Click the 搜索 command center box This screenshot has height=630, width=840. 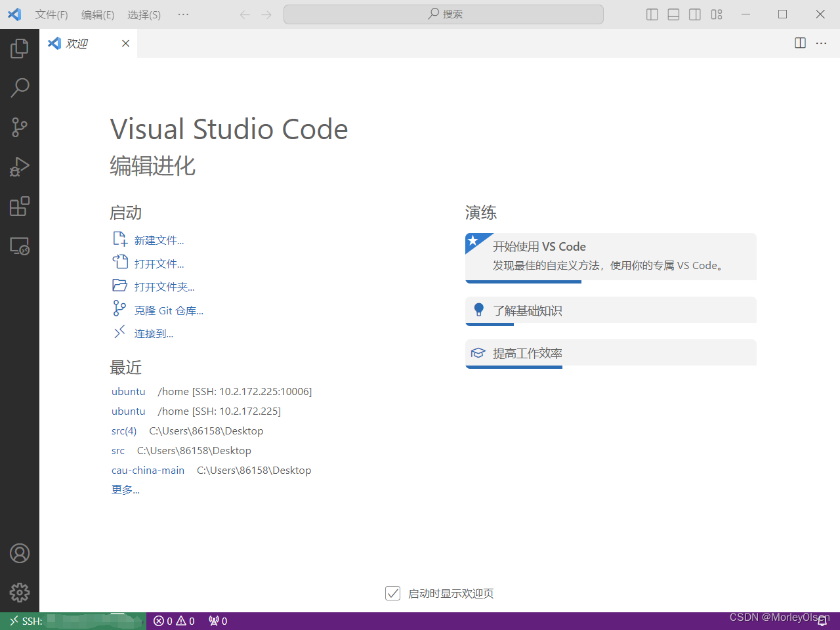pos(444,14)
